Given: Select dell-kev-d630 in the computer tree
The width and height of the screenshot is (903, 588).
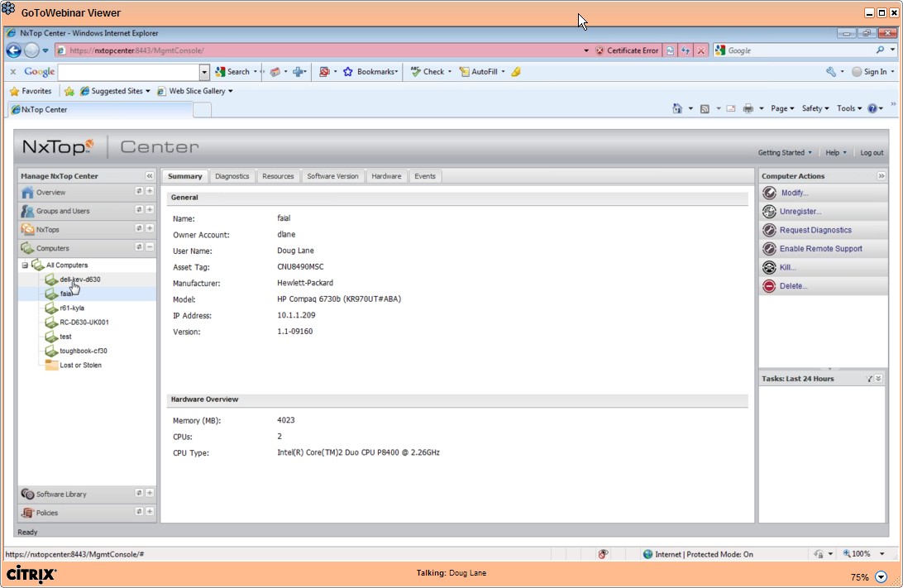Looking at the screenshot, I should [x=80, y=280].
